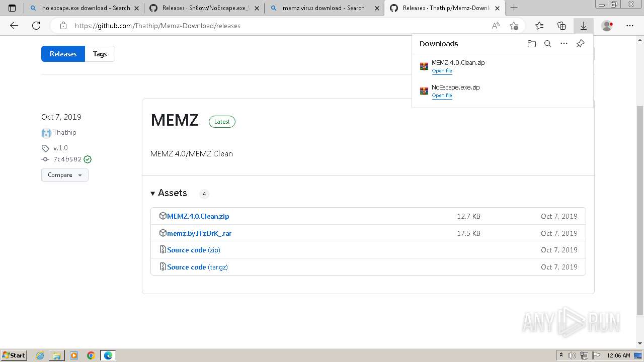Open File Explorer from the taskbar
The width and height of the screenshot is (644, 362).
coord(57,355)
